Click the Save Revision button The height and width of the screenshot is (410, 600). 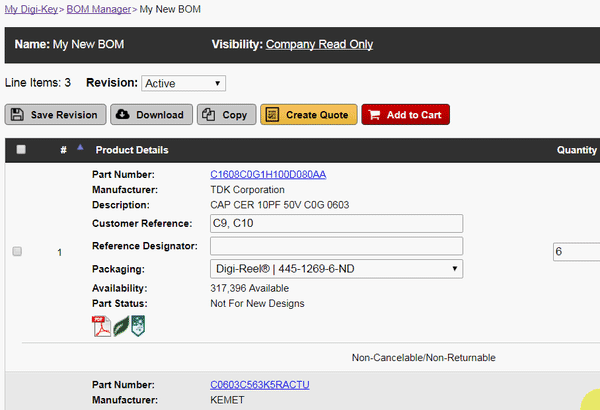[x=54, y=115]
